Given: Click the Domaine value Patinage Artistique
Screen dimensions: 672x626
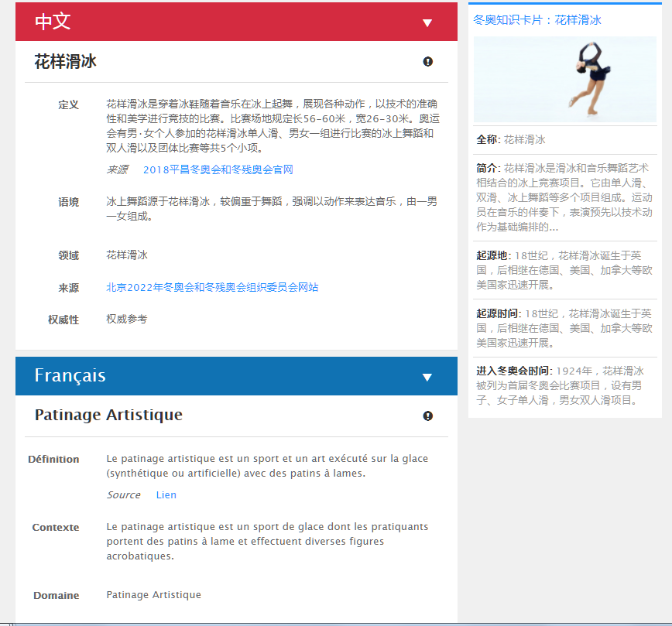Looking at the screenshot, I should 153,595.
